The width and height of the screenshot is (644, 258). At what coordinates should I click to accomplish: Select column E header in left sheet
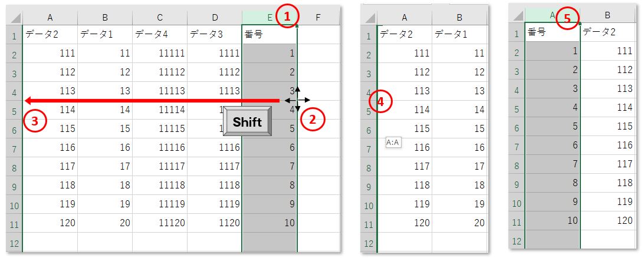[269, 17]
